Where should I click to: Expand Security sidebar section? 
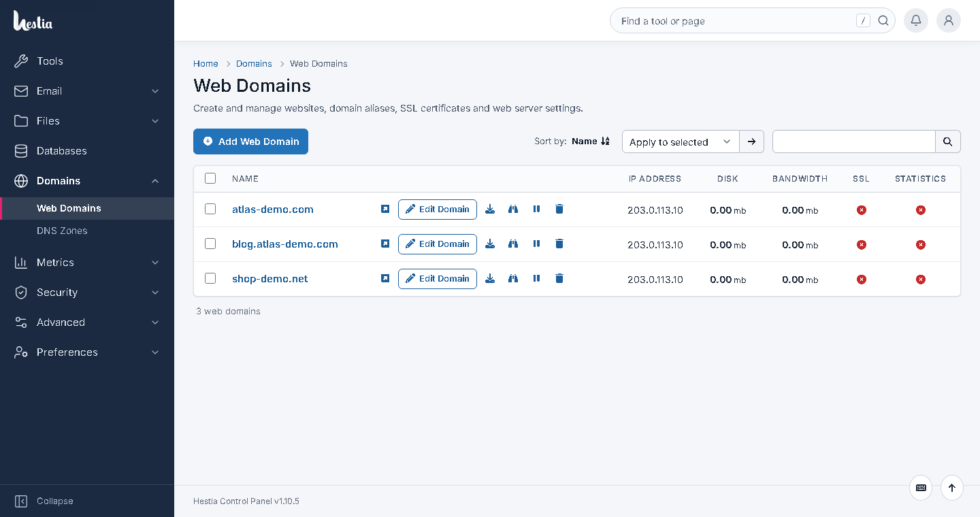pyautogui.click(x=87, y=293)
